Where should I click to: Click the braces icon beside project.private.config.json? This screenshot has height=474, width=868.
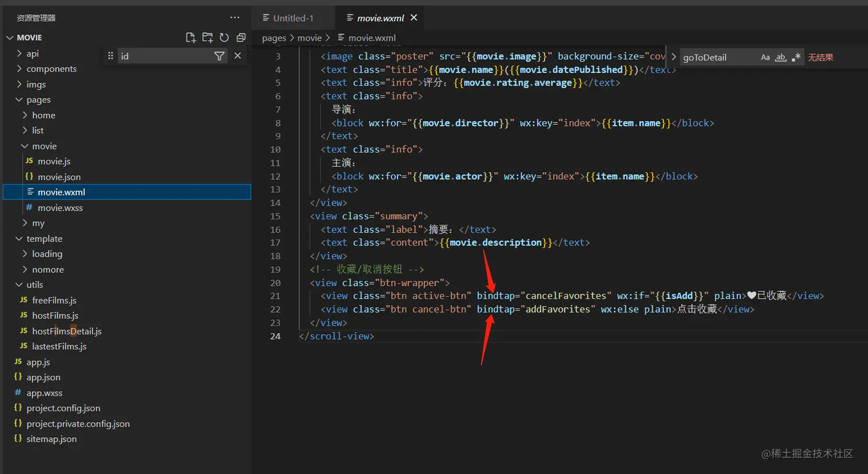pyautogui.click(x=18, y=423)
